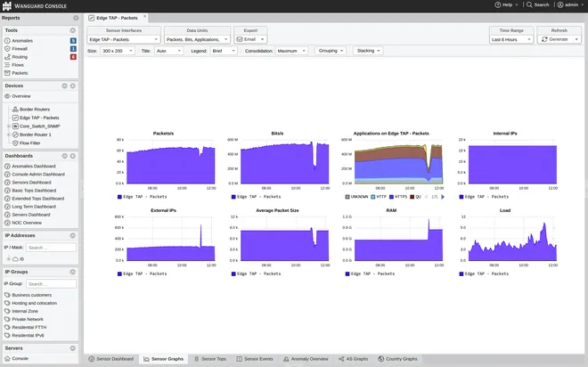This screenshot has width=588, height=367.
Task: Open Consolidation dropdown set to Maximum
Action: click(291, 51)
